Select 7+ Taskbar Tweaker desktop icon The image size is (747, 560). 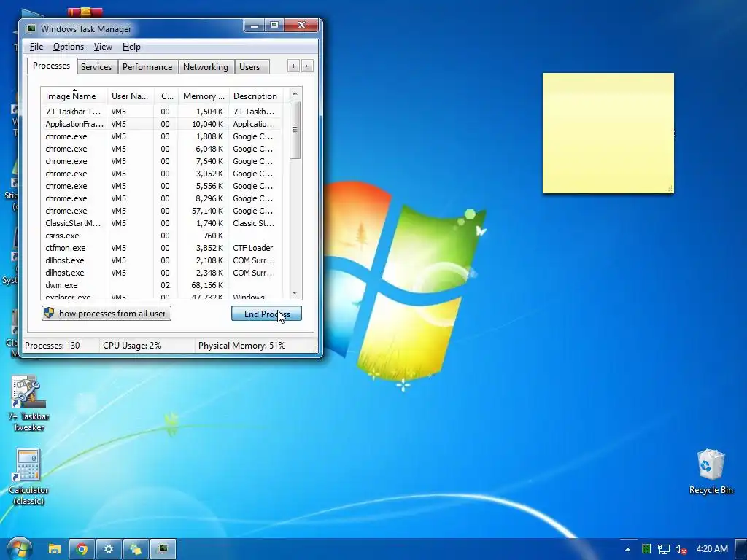(x=28, y=404)
